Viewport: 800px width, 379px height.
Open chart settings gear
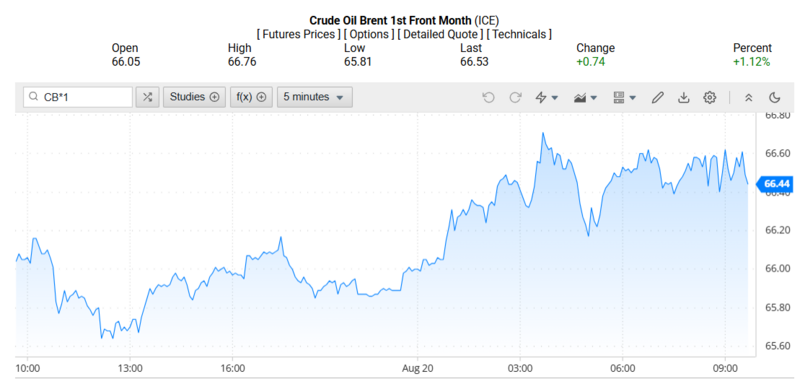coord(710,97)
